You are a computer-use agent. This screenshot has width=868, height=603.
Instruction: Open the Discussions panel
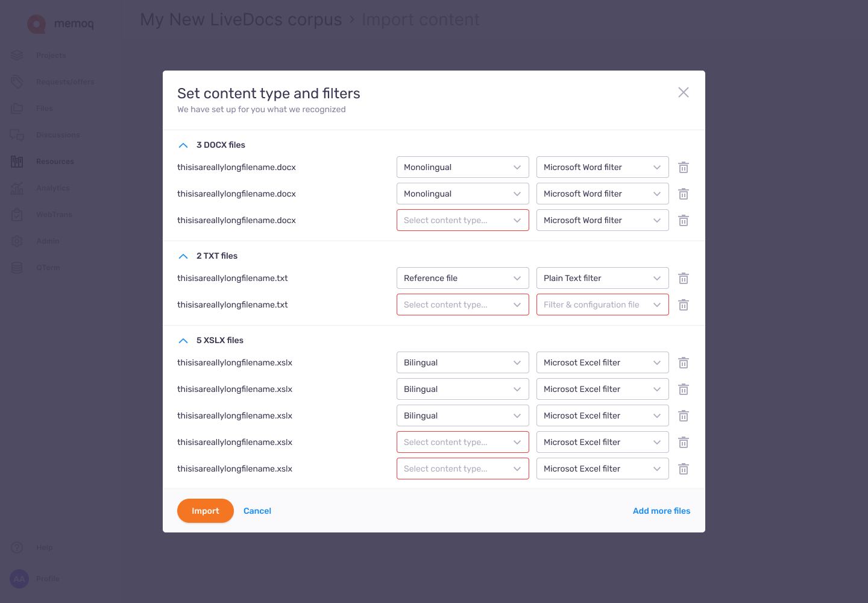[x=58, y=134]
